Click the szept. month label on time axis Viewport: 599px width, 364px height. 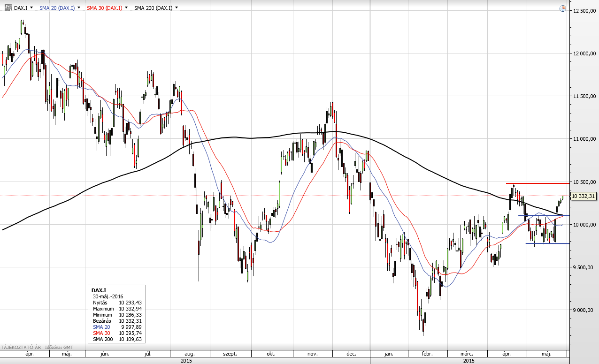click(x=230, y=354)
